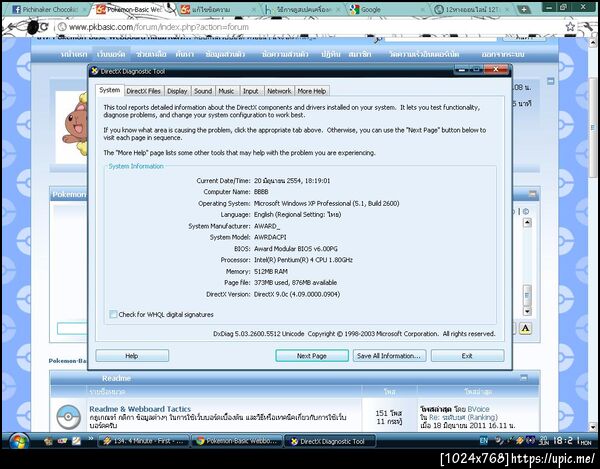This screenshot has height=469, width=600.
Task: Select the Sound tab
Action: point(203,91)
